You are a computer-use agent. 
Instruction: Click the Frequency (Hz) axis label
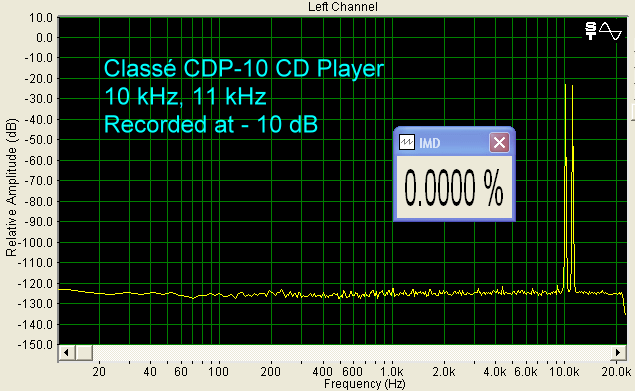(x=364, y=383)
